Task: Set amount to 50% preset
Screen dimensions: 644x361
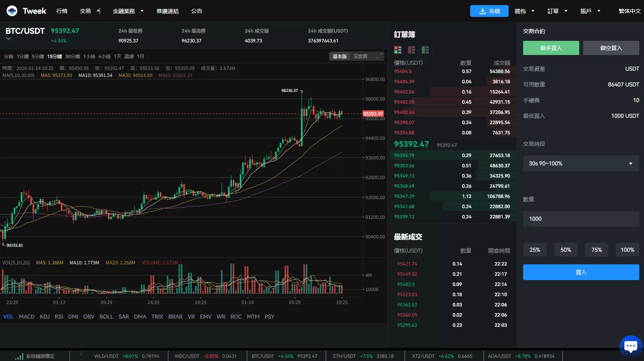Action: click(x=566, y=249)
